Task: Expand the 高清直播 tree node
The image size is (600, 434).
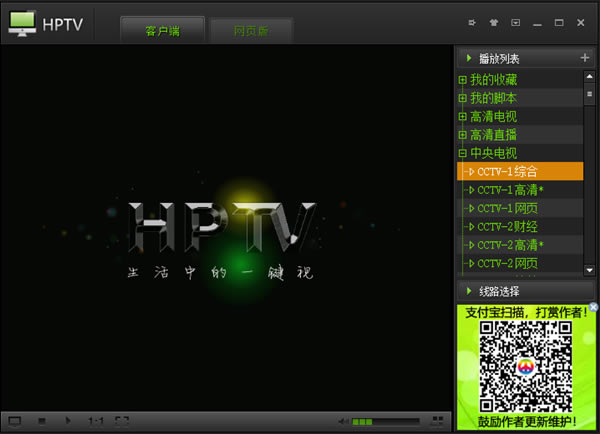Action: (462, 135)
